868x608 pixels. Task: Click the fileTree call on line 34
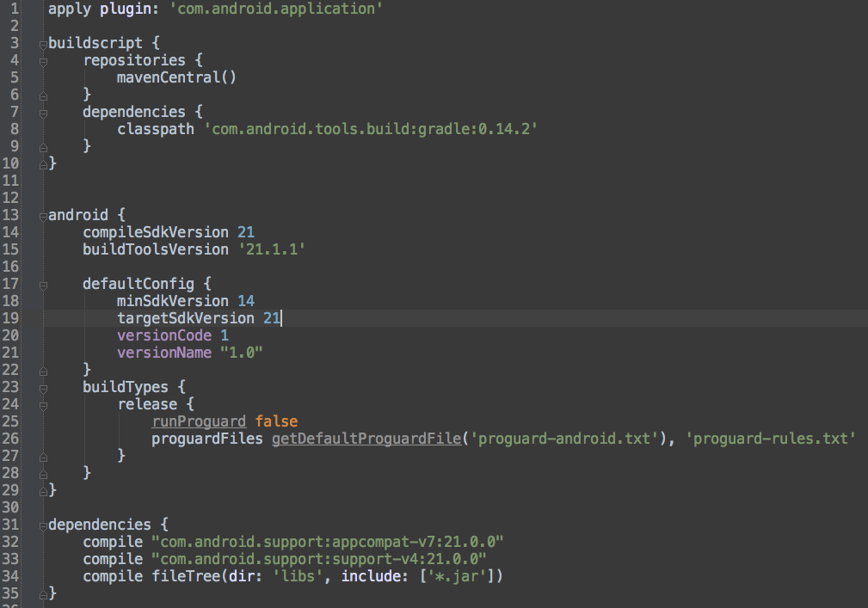pos(327,576)
